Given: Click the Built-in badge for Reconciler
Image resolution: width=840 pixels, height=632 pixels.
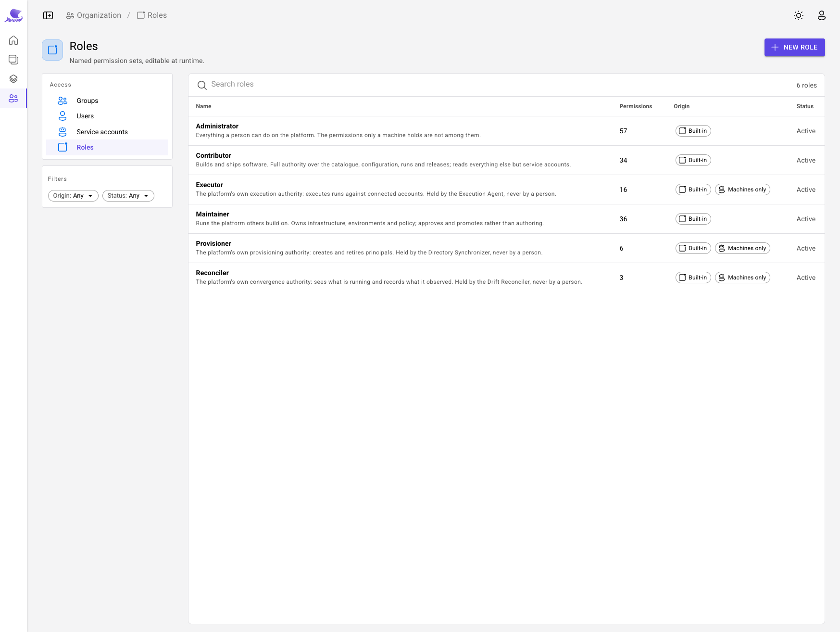Looking at the screenshot, I should pos(693,278).
